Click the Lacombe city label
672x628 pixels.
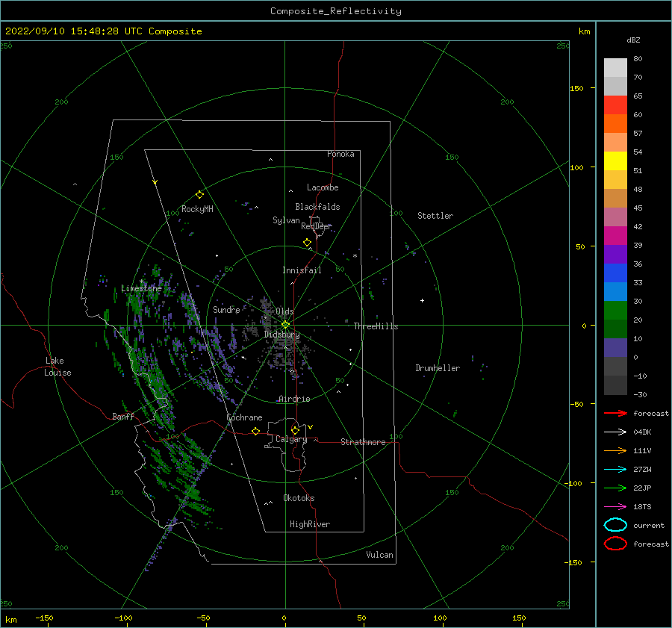(x=323, y=187)
